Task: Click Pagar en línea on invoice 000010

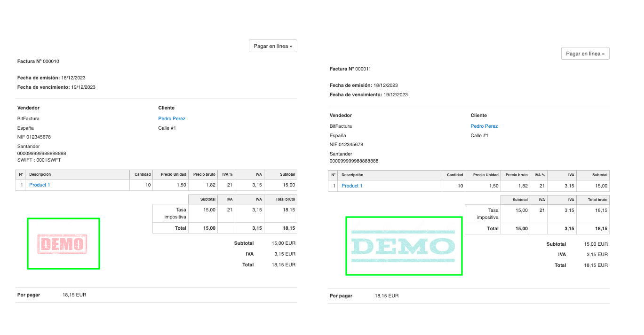Action: [x=273, y=46]
